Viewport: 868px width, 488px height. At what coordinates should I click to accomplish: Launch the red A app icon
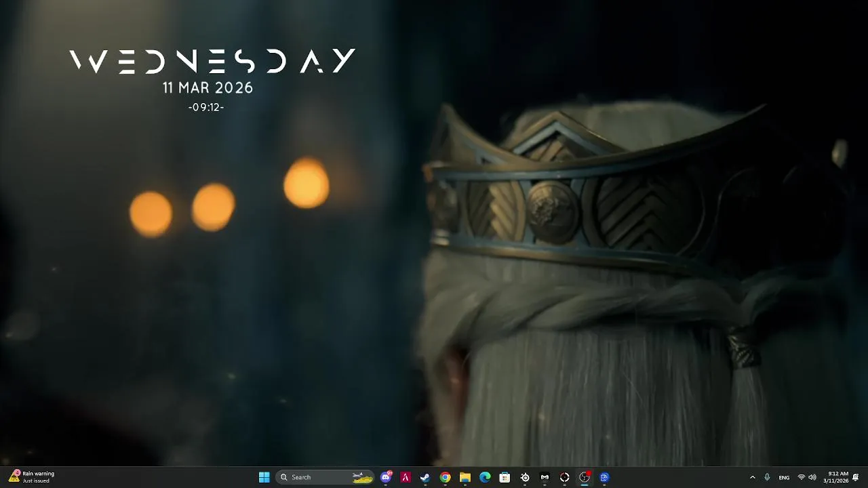(406, 477)
